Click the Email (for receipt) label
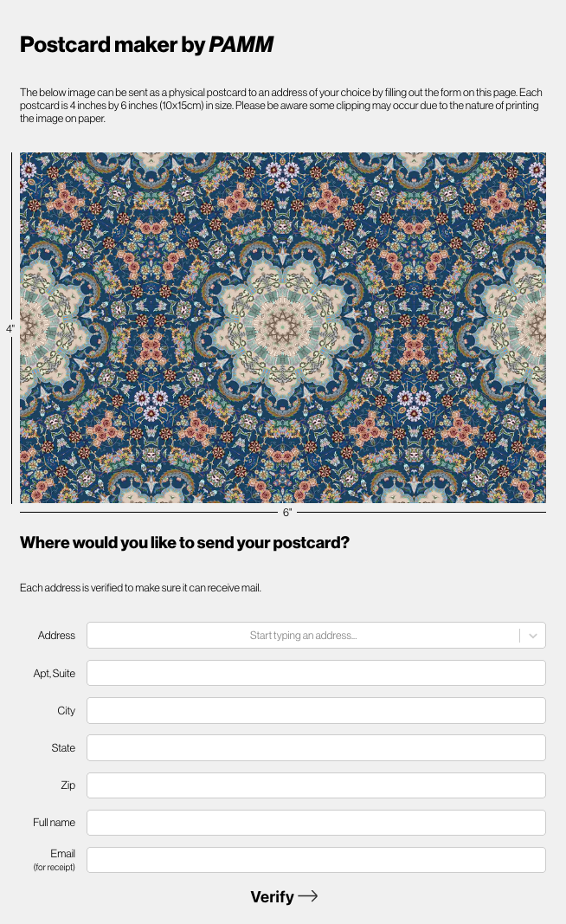 62,854
